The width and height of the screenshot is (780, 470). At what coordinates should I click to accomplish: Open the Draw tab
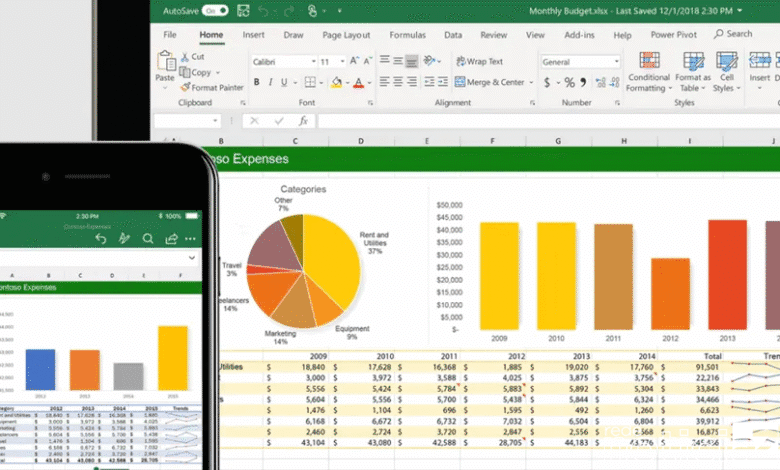click(x=293, y=35)
